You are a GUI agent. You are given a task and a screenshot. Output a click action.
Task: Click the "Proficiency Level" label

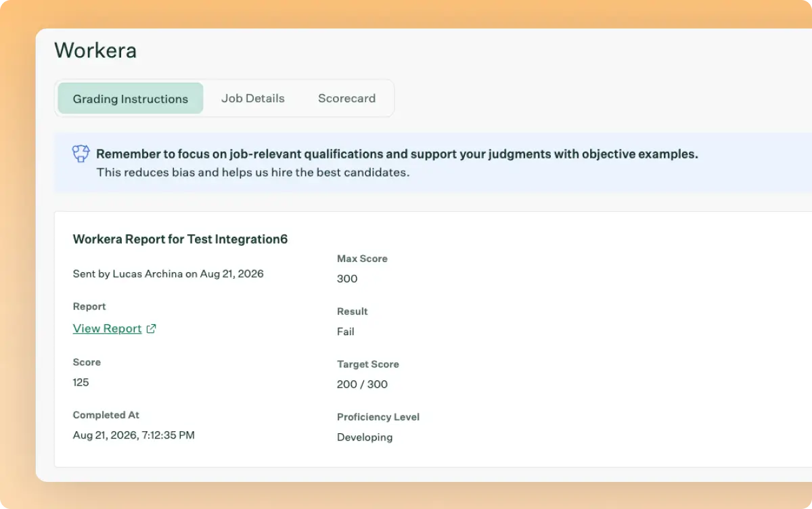[x=378, y=417]
